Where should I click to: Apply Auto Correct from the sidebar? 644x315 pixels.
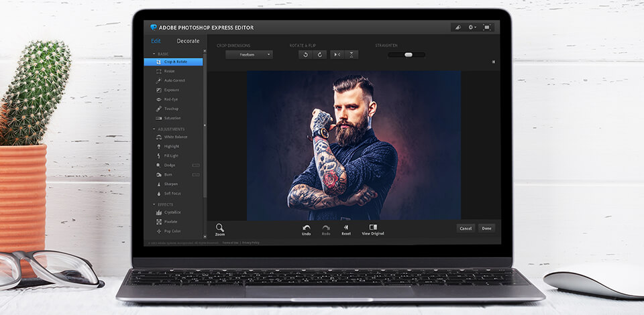pyautogui.click(x=170, y=81)
